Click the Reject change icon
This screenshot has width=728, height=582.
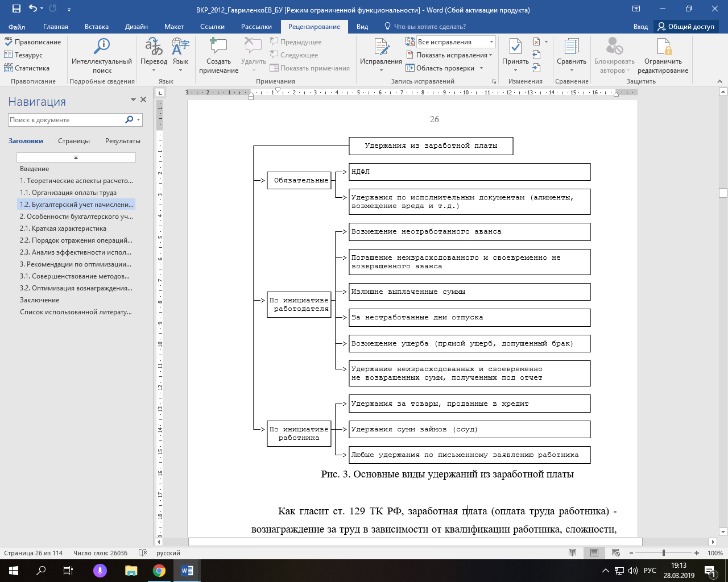point(536,42)
